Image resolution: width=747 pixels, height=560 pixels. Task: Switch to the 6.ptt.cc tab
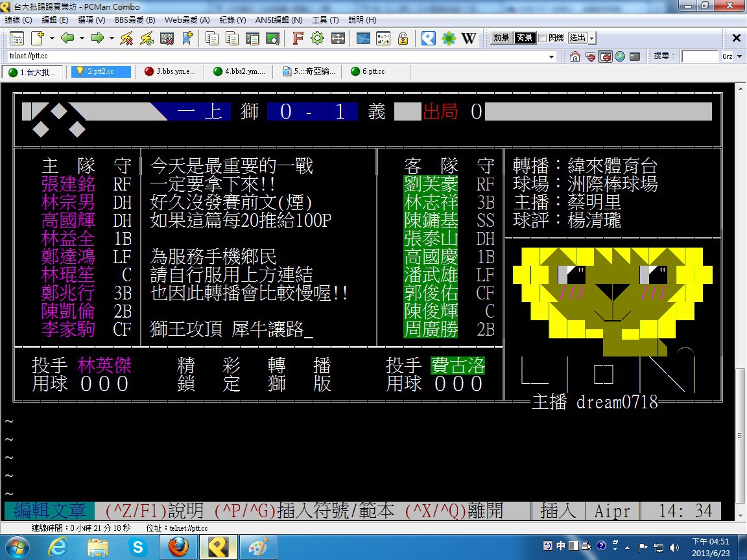pyautogui.click(x=377, y=71)
